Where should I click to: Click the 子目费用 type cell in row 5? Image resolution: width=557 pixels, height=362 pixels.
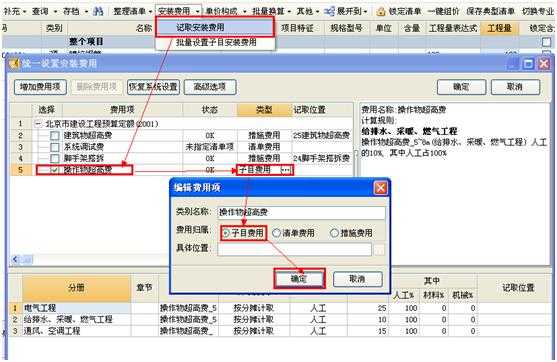click(x=259, y=170)
